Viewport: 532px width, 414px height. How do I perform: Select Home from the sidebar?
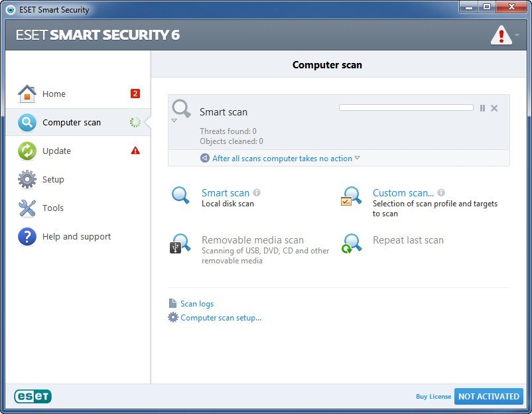[54, 94]
